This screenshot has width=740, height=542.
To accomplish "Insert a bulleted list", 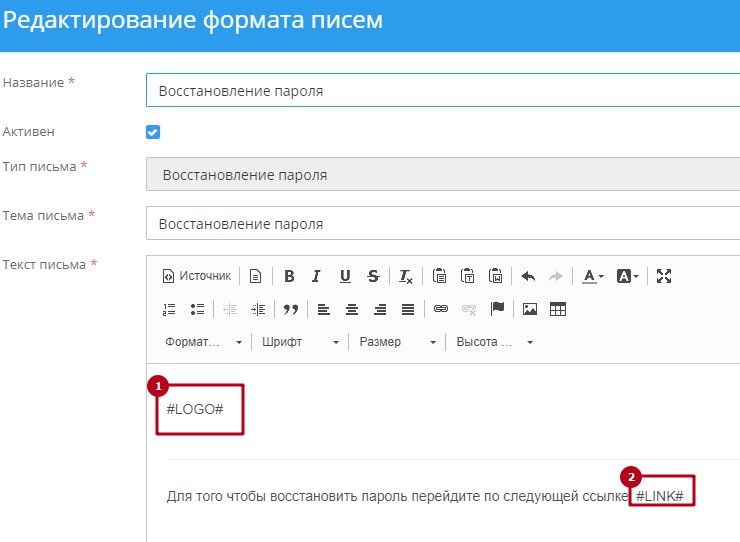I will coord(197,309).
